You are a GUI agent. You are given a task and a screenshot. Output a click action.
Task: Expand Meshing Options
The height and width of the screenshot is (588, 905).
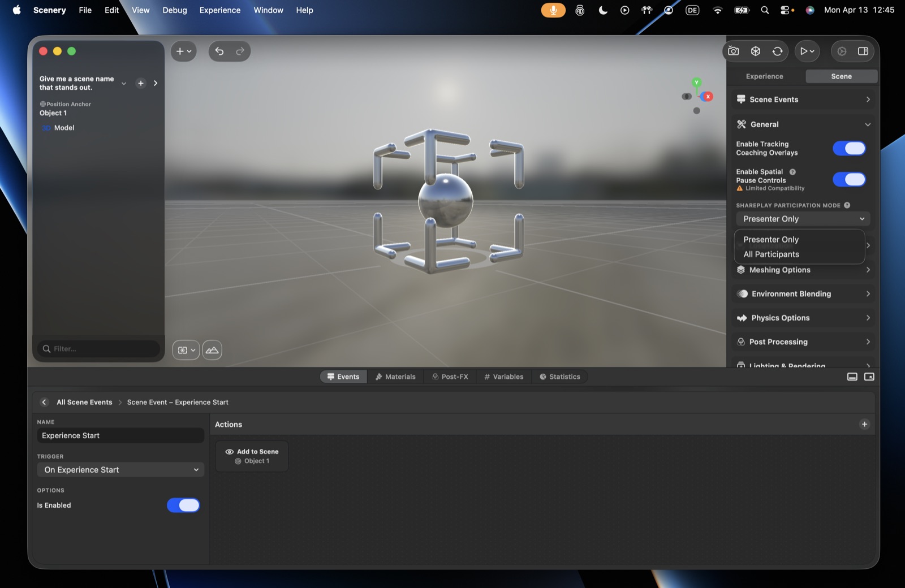[803, 270]
